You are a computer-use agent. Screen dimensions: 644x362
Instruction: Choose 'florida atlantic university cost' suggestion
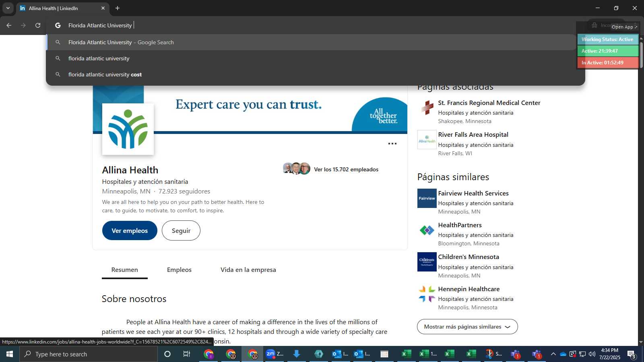pos(311,74)
